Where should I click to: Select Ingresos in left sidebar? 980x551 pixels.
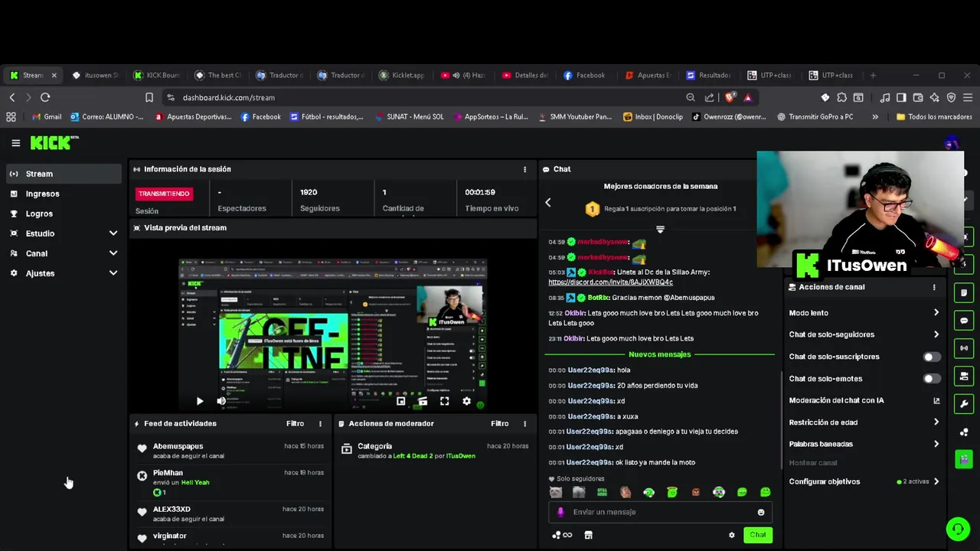point(64,194)
